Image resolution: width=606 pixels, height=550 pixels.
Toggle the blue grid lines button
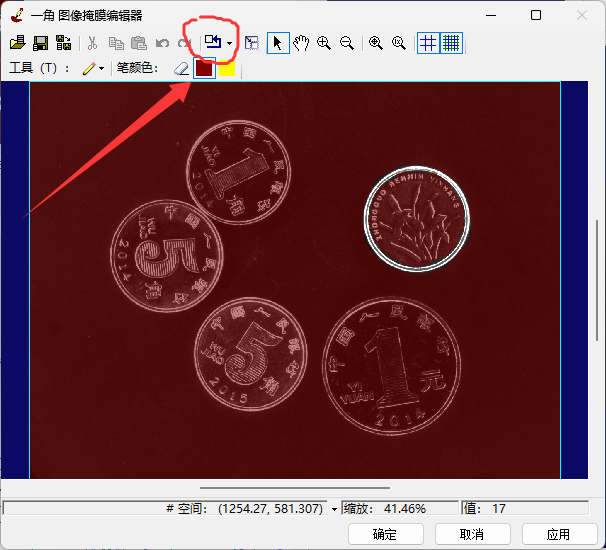tap(428, 43)
